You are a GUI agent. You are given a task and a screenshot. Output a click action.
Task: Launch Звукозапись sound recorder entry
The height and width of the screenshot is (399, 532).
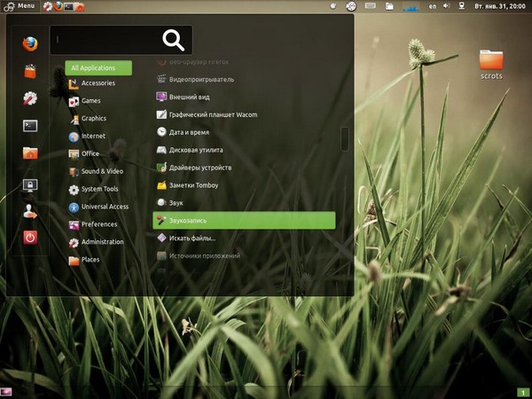tap(244, 220)
